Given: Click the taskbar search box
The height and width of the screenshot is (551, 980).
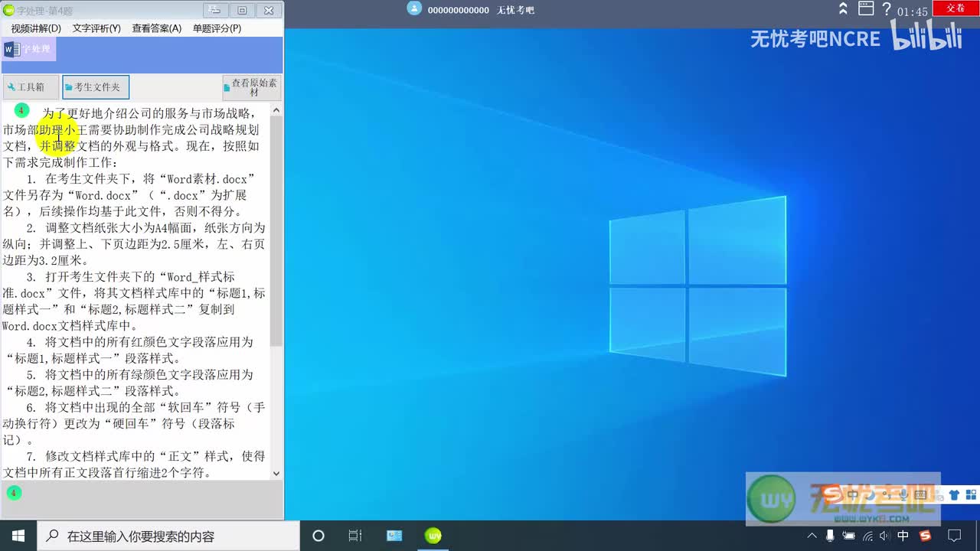Looking at the screenshot, I should tap(168, 536).
